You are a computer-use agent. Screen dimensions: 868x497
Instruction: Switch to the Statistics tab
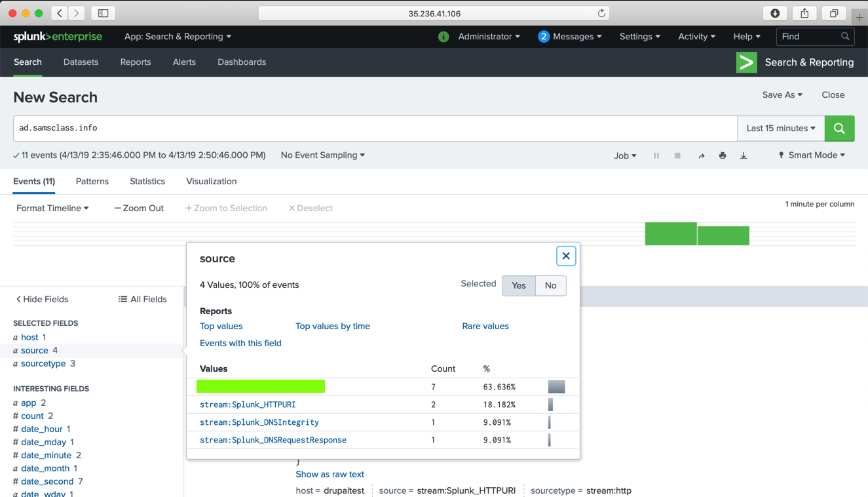[147, 182]
